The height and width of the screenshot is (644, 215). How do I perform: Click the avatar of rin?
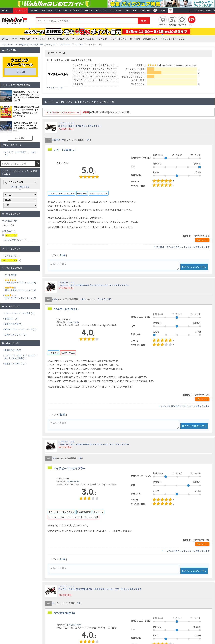pyautogui.click(x=48, y=603)
